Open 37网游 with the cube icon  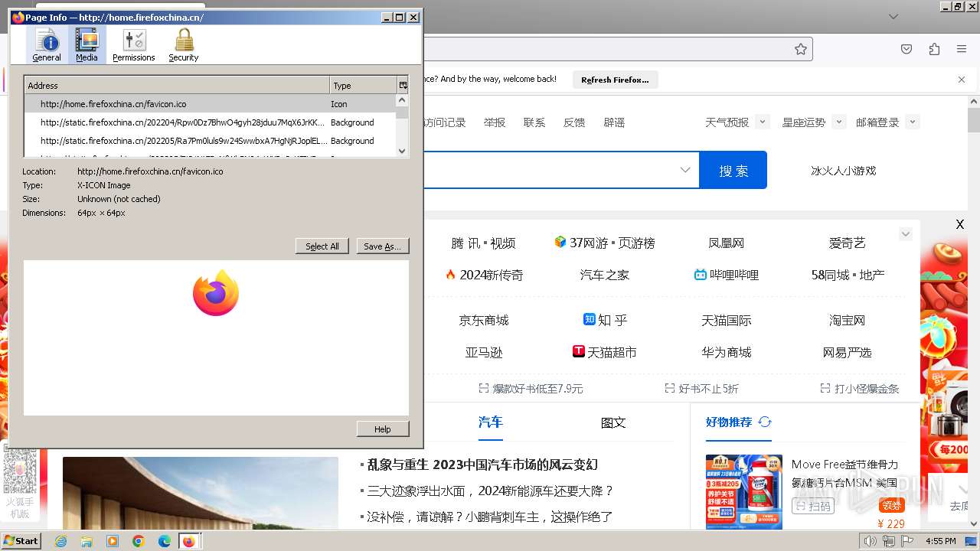[x=605, y=243]
